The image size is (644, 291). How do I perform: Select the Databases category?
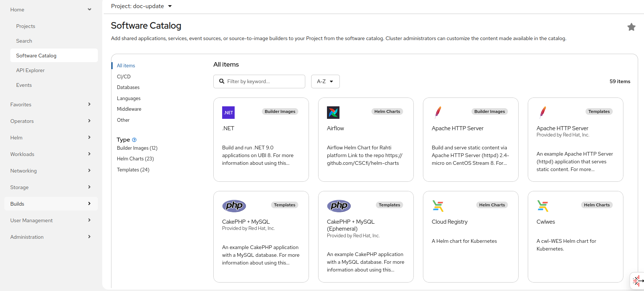point(128,88)
